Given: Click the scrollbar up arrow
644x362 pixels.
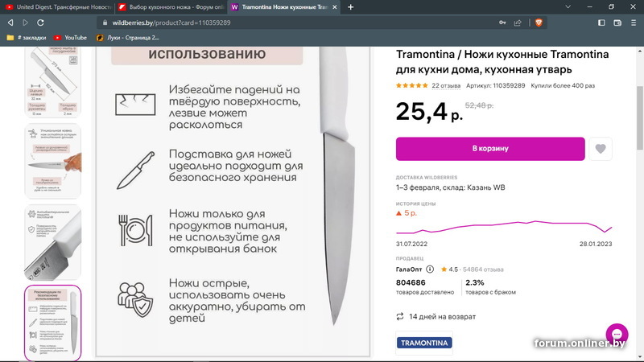Looking at the screenshot, I should 639,51.
